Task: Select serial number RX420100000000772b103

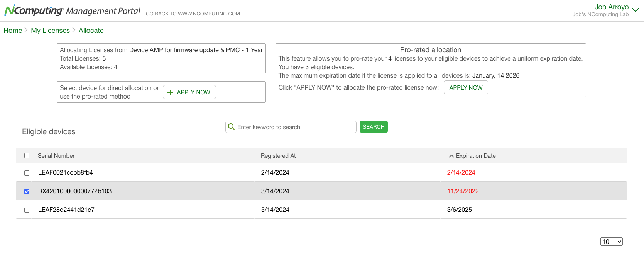Action: point(75,191)
